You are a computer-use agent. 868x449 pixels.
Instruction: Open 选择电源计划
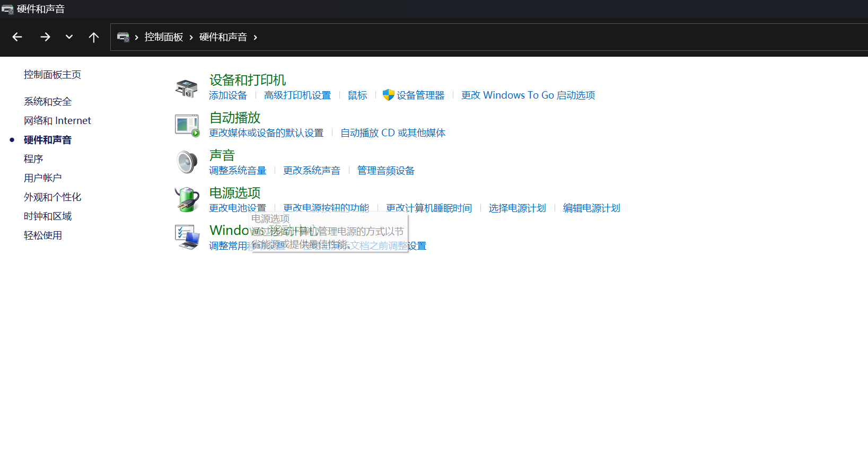click(518, 208)
